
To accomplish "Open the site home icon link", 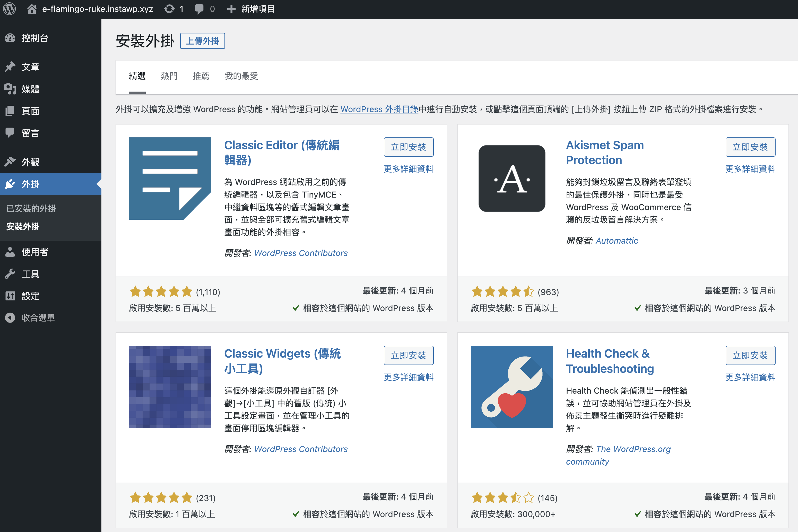I will [x=32, y=9].
